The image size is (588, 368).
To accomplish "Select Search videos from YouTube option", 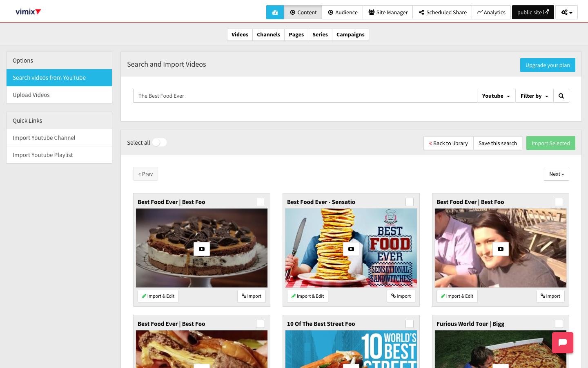I will tap(59, 78).
